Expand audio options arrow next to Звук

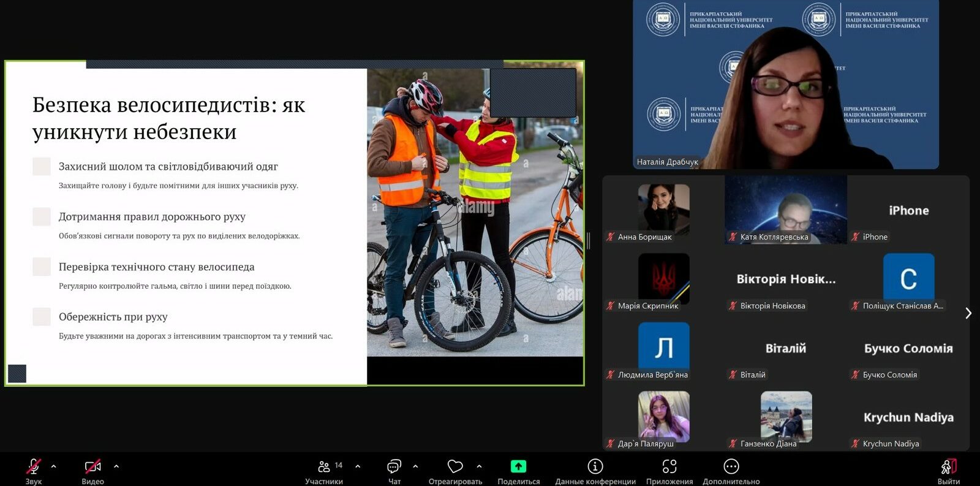[54, 466]
